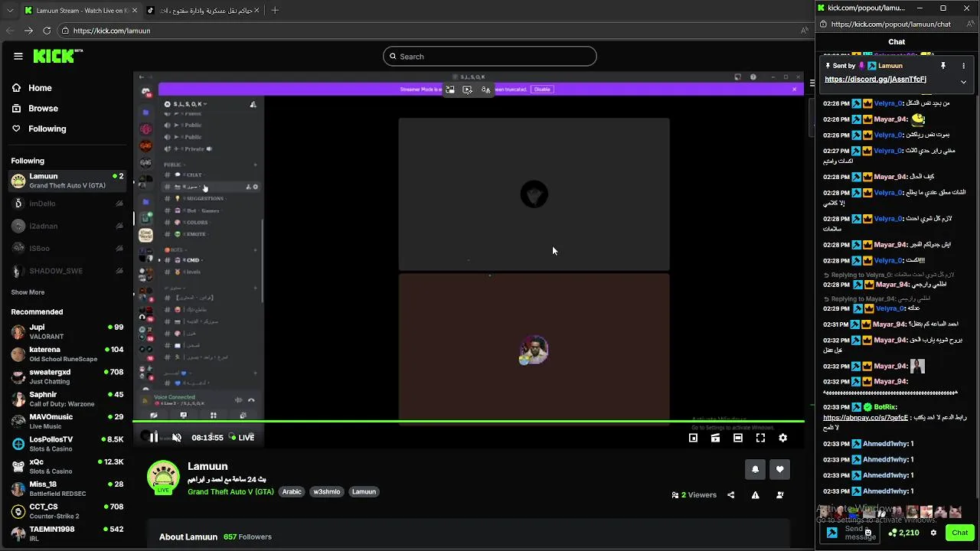Open the discord.gg pinned link in chat
Image resolution: width=980 pixels, height=551 pixels.
875,80
